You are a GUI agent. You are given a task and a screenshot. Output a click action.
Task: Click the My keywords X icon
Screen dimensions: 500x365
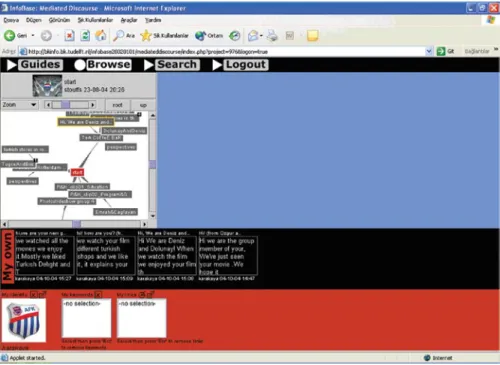[x=98, y=294]
